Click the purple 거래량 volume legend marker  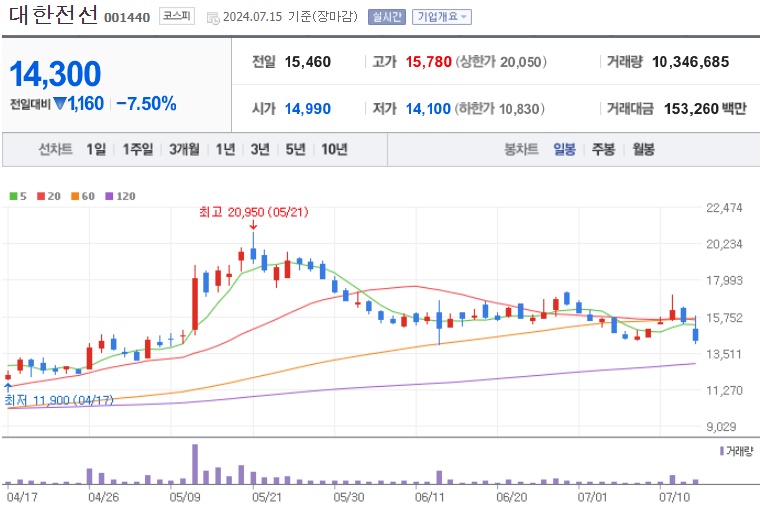pyautogui.click(x=722, y=451)
